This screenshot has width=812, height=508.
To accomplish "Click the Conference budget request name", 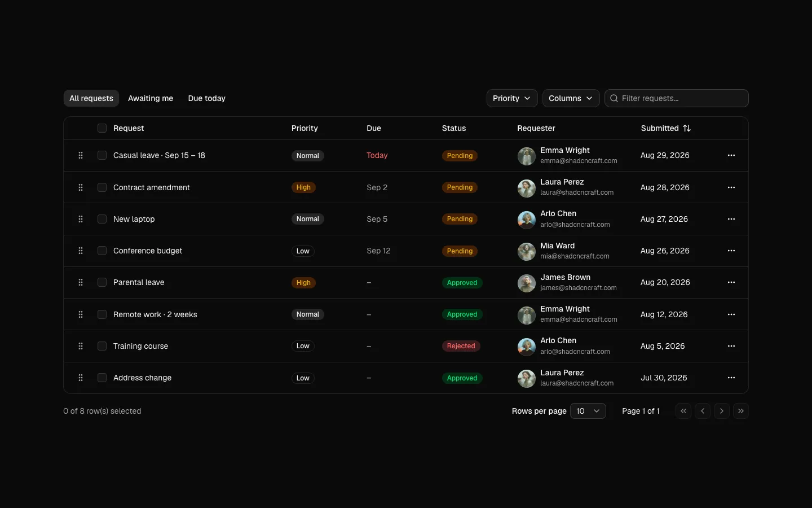I will (148, 251).
